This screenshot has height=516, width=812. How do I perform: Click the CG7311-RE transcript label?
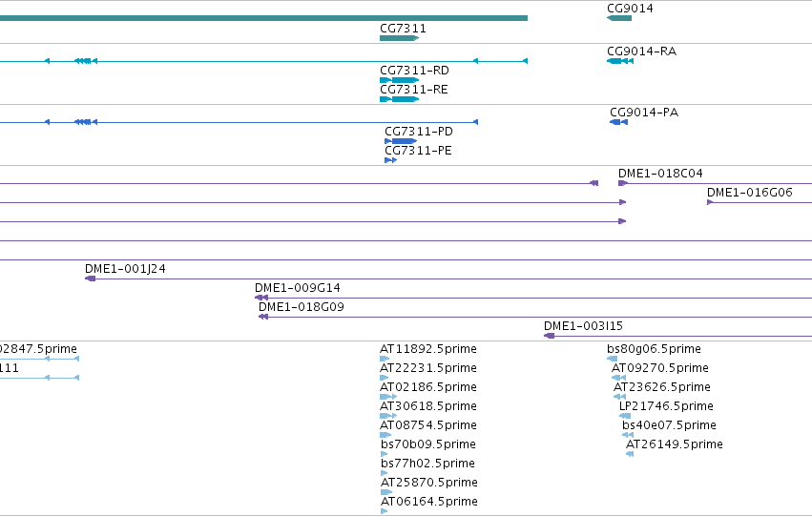click(414, 90)
